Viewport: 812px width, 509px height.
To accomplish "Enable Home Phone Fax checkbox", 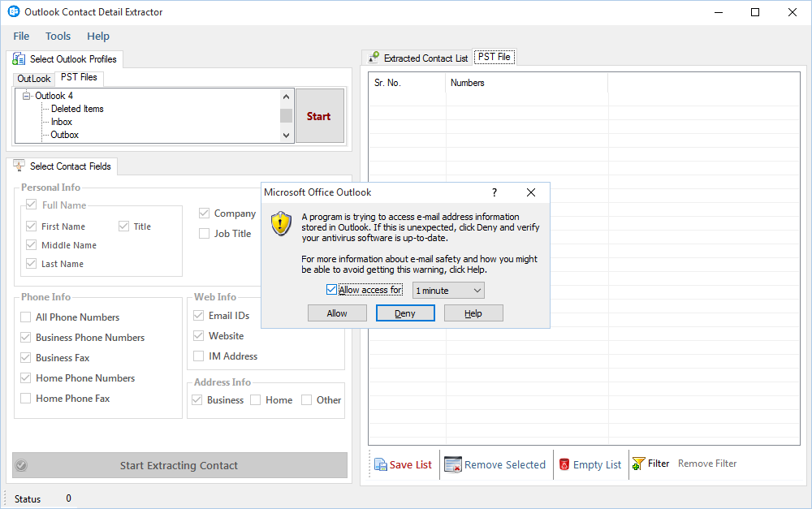I will tap(25, 399).
